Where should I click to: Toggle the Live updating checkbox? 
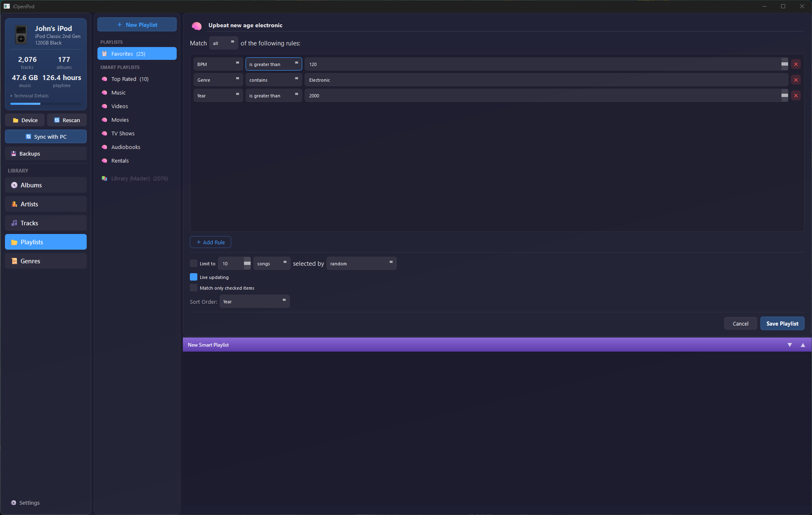click(194, 277)
